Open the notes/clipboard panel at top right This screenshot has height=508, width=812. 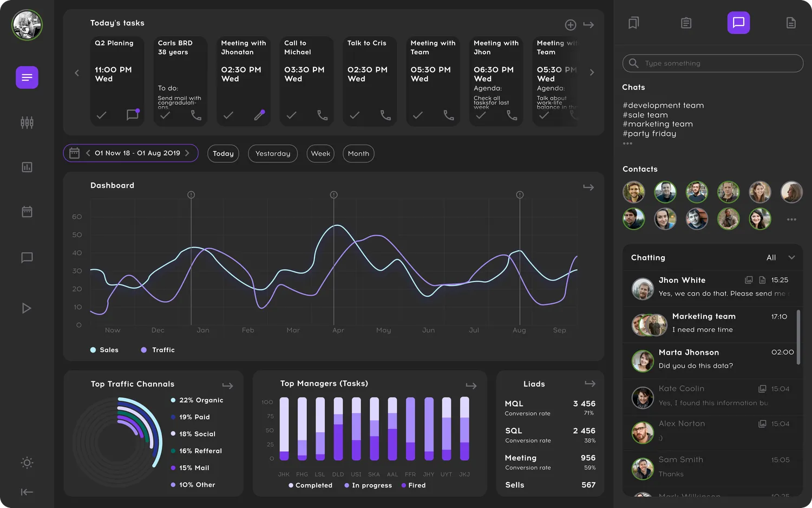click(x=686, y=23)
